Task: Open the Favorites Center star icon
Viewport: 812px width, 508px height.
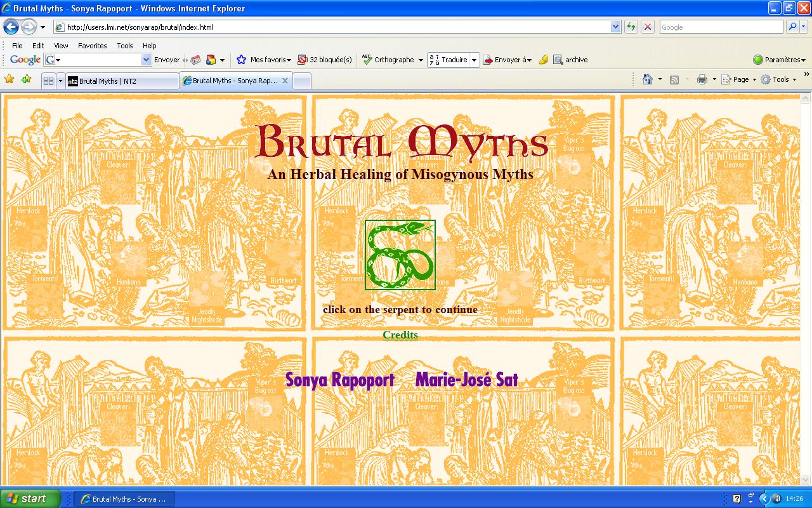Action: pos(10,79)
